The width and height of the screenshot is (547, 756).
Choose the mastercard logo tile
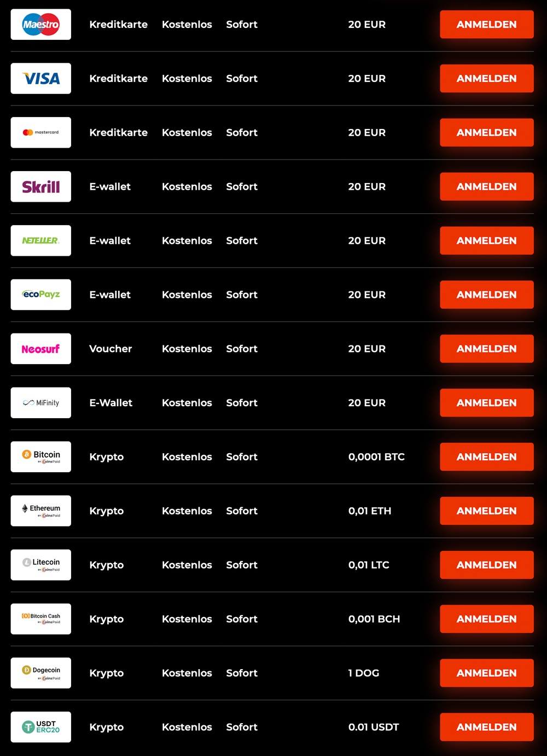click(41, 132)
